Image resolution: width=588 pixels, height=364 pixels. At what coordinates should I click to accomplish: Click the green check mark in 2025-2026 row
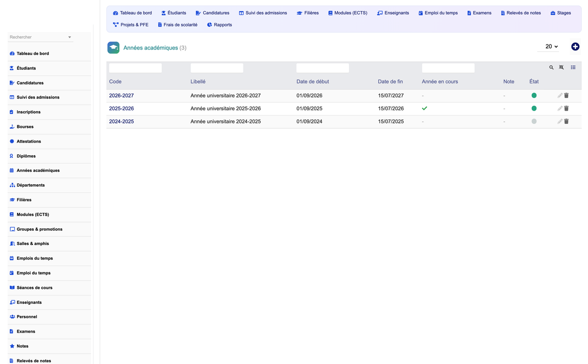click(x=424, y=108)
